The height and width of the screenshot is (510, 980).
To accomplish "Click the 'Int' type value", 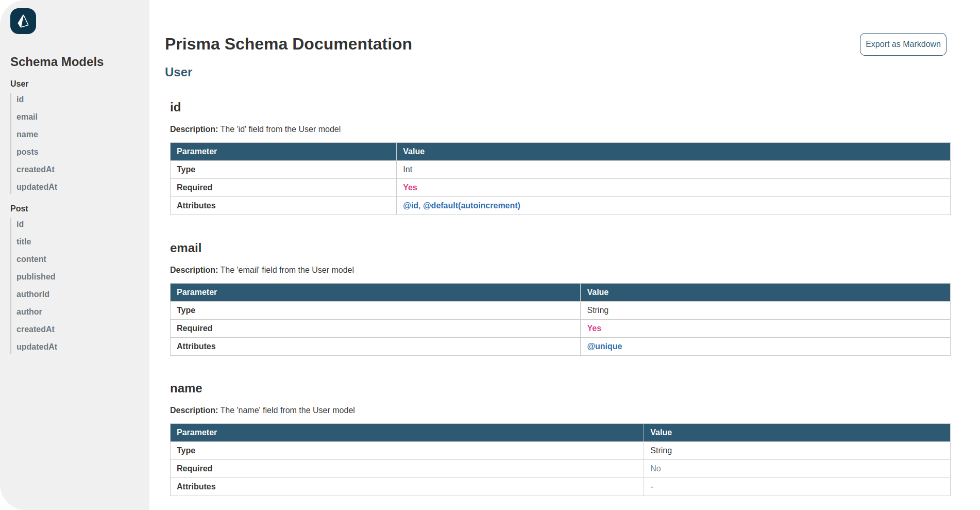I will click(408, 169).
